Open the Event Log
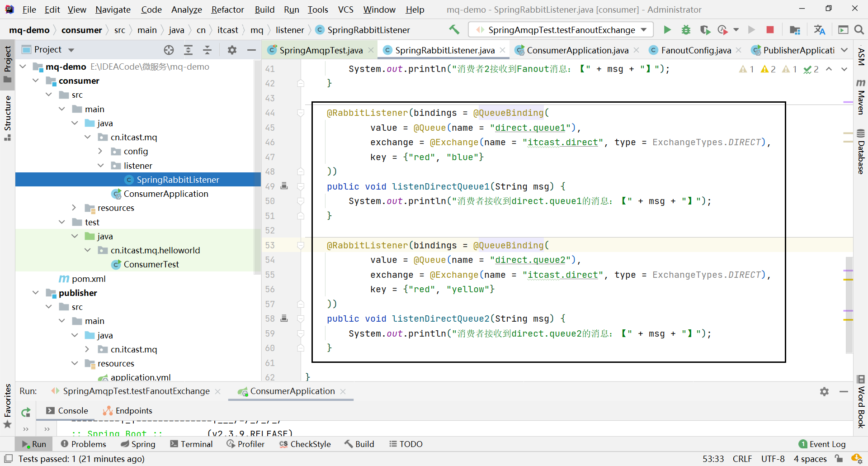The image size is (868, 466). [x=822, y=444]
